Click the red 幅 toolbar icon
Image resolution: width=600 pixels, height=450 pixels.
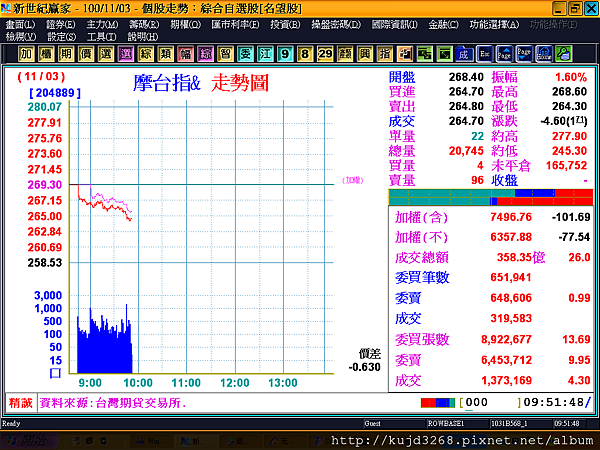(185, 54)
